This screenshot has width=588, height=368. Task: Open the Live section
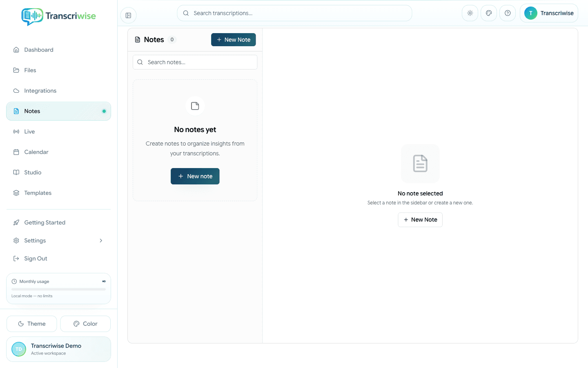tap(58, 132)
